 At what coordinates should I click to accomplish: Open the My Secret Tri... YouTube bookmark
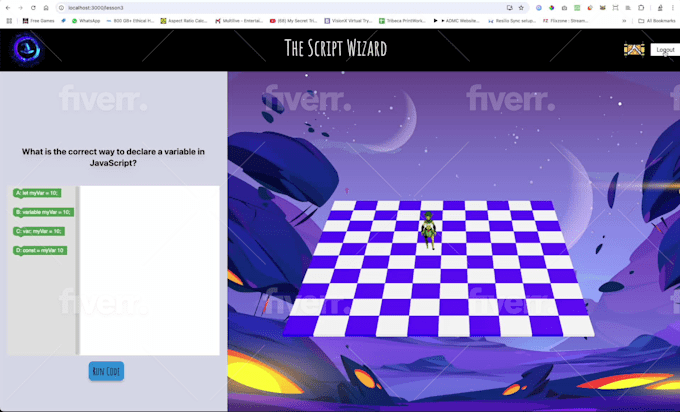pos(294,21)
